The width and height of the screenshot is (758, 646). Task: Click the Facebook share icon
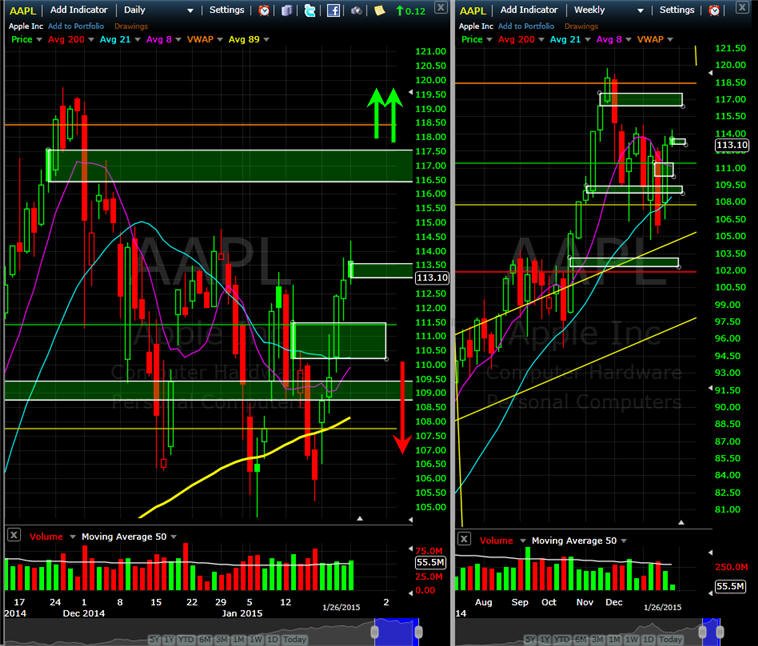click(333, 10)
